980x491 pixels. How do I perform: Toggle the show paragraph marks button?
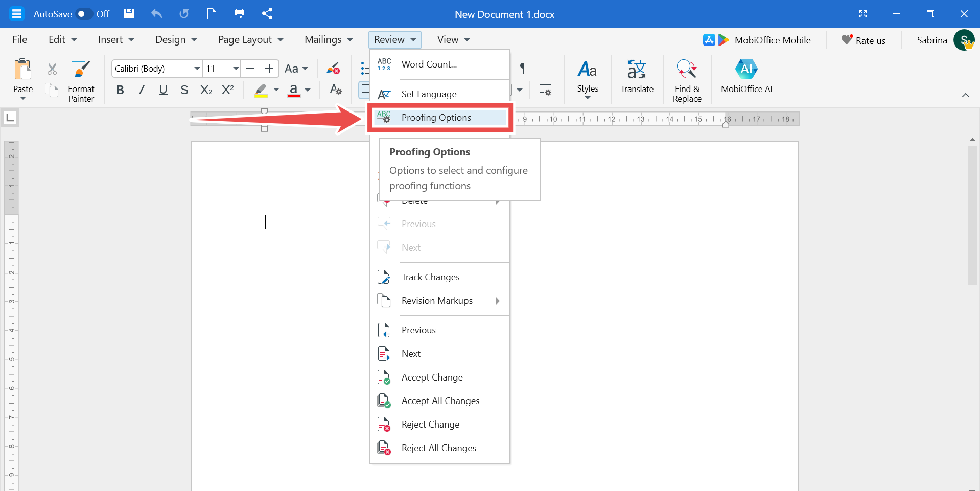pyautogui.click(x=524, y=68)
